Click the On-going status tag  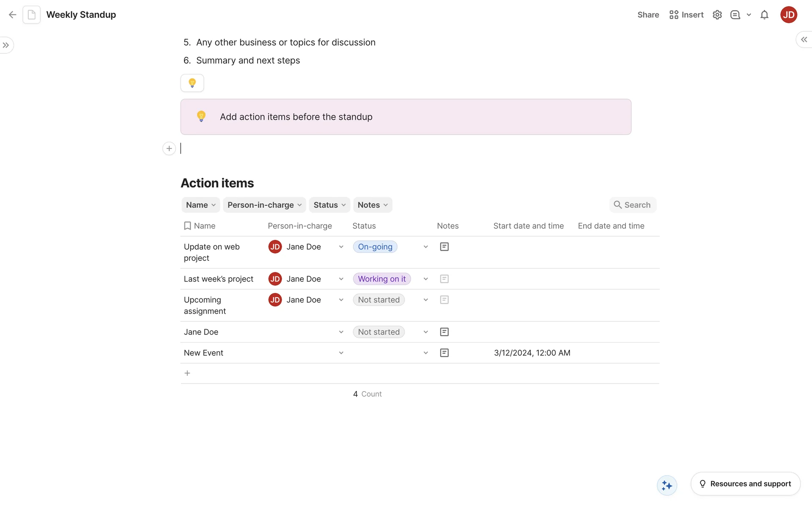(375, 247)
